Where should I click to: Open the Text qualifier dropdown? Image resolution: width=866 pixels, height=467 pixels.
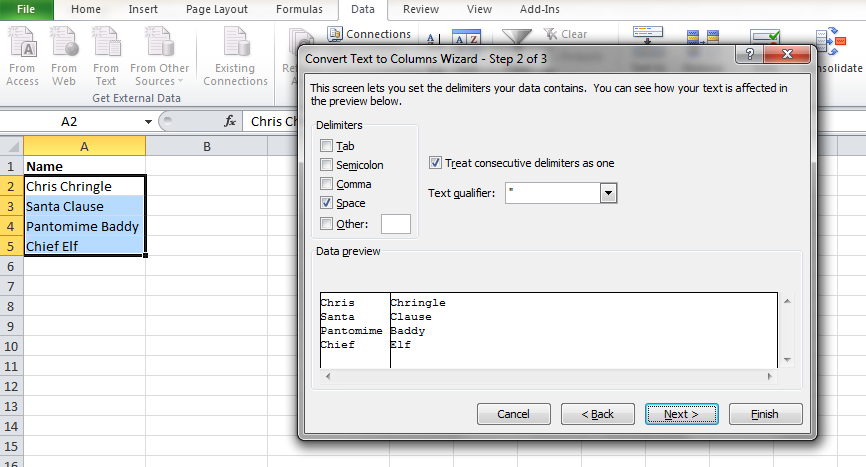pyautogui.click(x=607, y=193)
